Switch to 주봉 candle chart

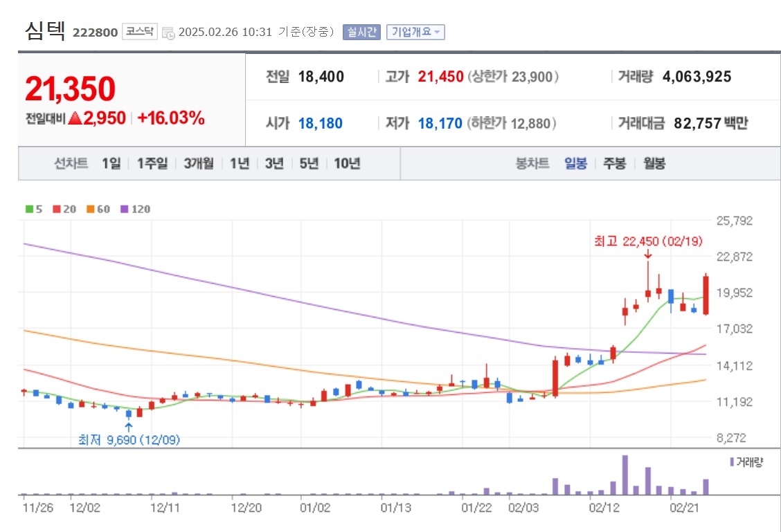pos(615,163)
